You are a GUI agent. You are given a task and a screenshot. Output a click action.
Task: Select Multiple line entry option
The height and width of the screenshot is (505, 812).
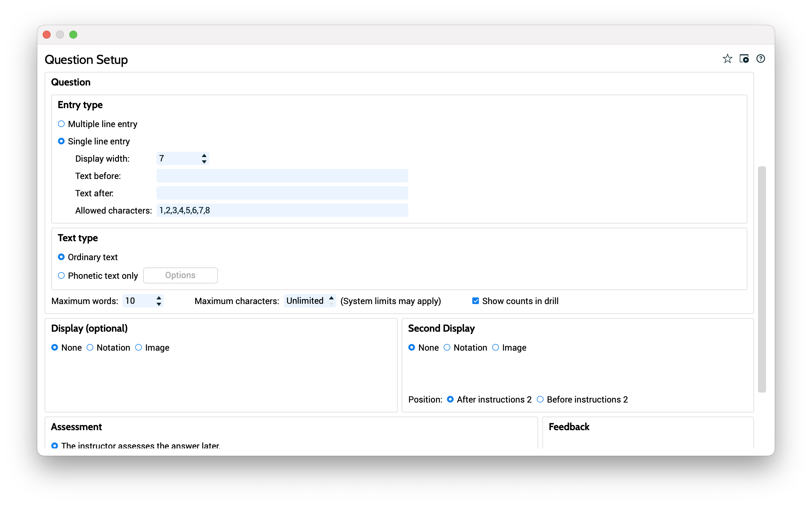point(61,124)
